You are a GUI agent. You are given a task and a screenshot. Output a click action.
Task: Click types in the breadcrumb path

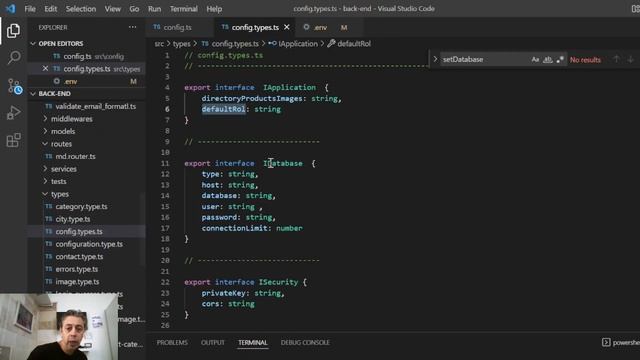click(182, 44)
